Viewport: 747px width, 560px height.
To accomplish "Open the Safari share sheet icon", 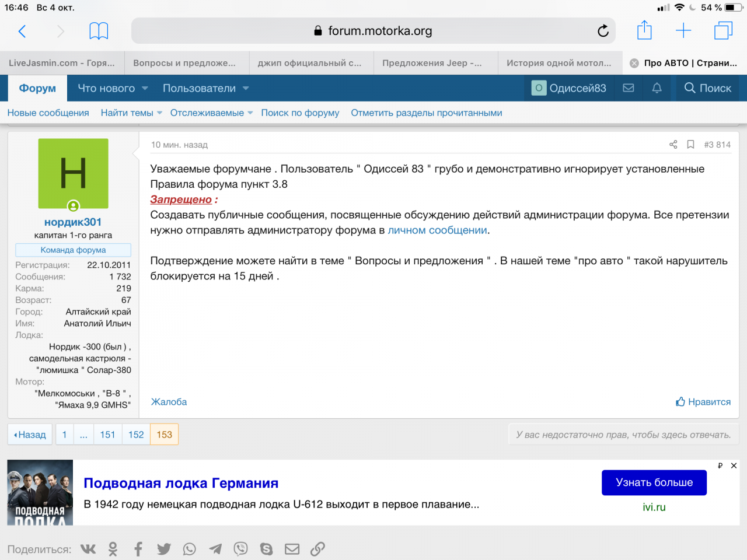I will coord(644,30).
